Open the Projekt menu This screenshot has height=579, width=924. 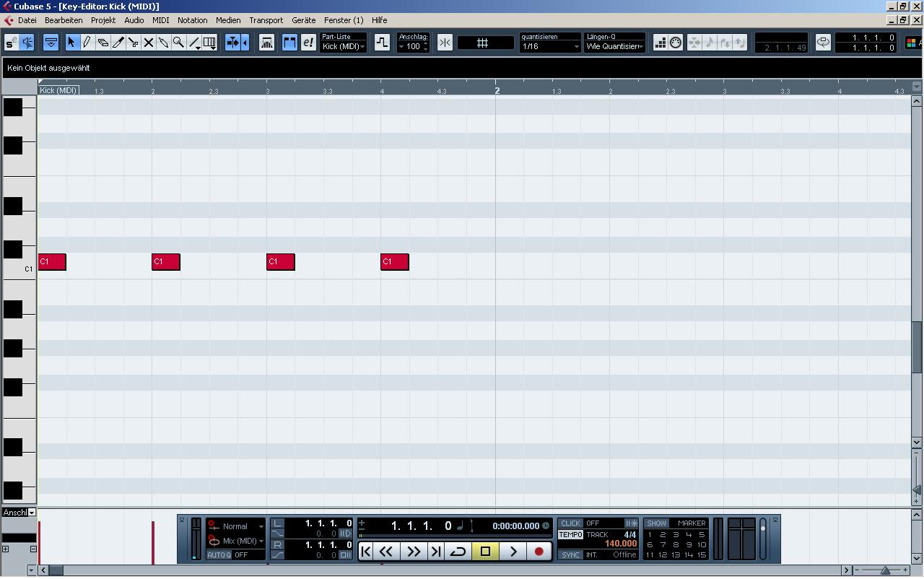tap(103, 20)
